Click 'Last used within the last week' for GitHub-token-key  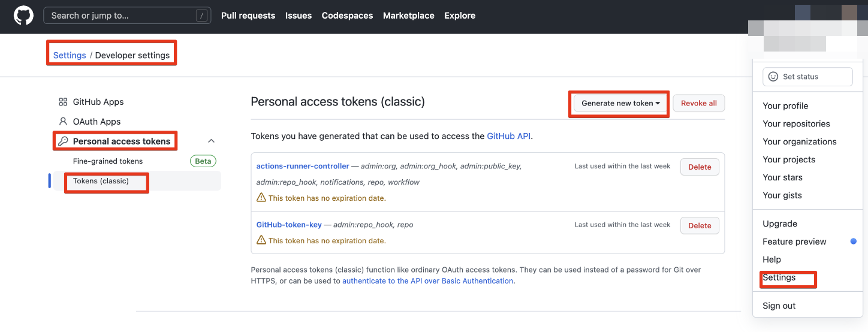tap(622, 225)
